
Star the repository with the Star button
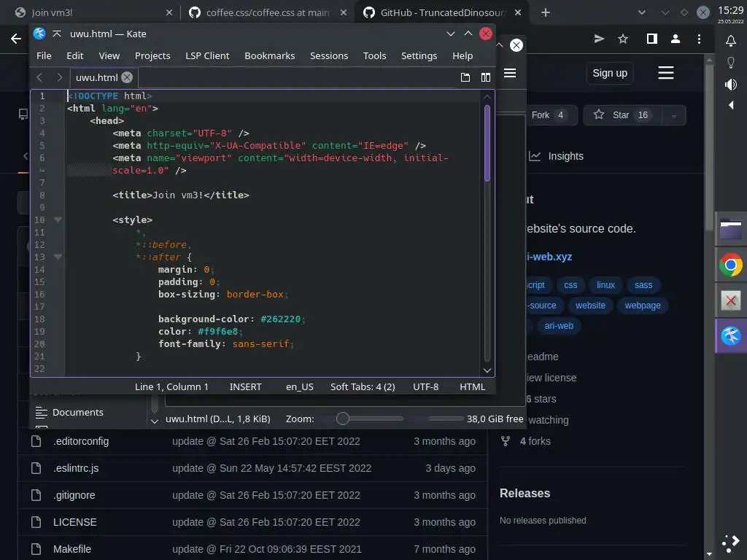[x=622, y=115]
